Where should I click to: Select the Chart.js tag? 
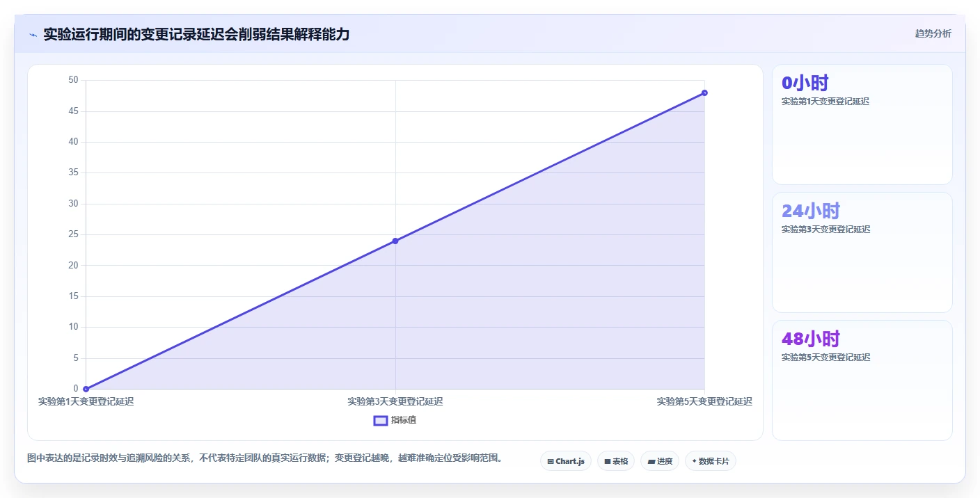pyautogui.click(x=566, y=461)
